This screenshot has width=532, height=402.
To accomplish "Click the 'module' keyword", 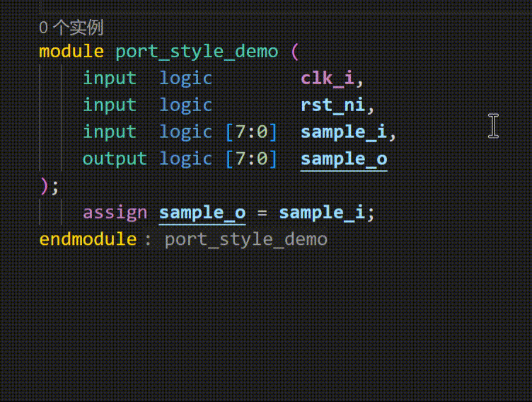I will click(71, 52).
